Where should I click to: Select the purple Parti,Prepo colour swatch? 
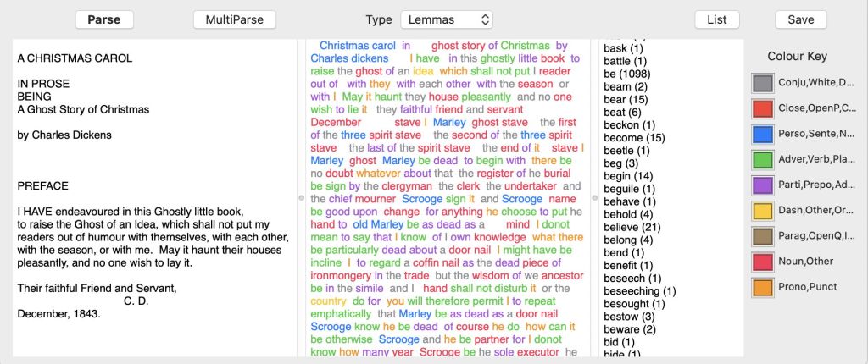click(x=763, y=185)
